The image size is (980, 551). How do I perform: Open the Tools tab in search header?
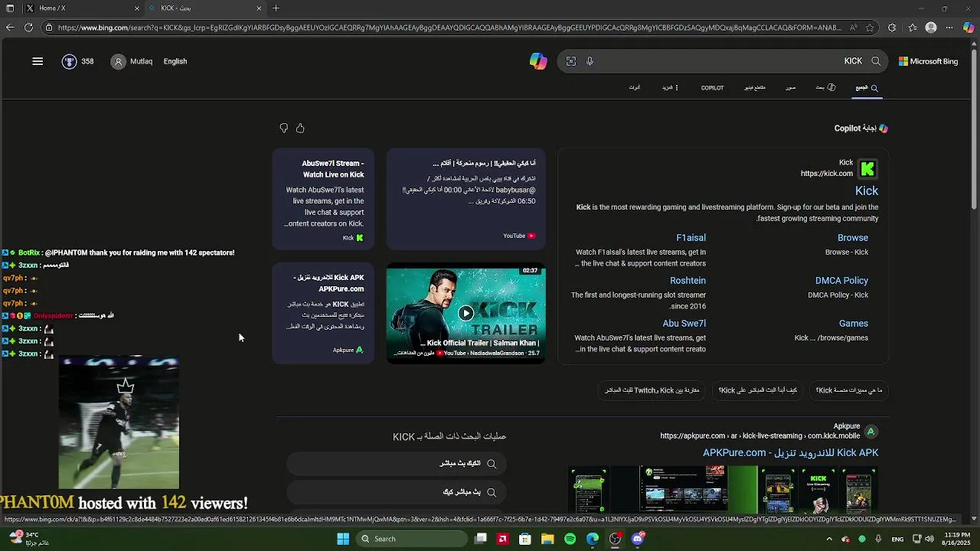point(635,88)
